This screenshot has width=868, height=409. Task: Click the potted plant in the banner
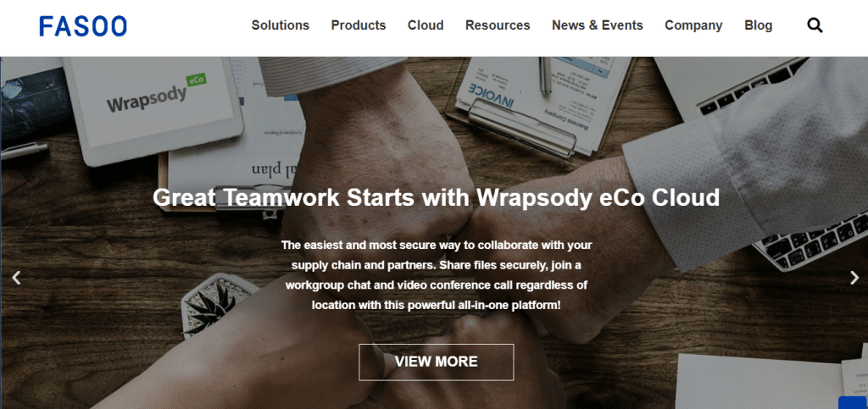pos(217,303)
